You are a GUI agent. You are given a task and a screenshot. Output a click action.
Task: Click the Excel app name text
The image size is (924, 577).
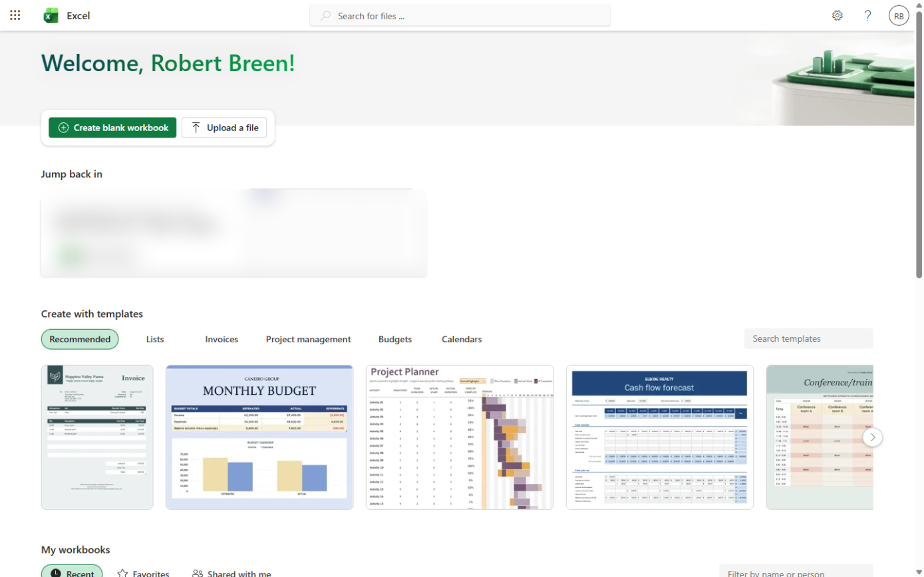pos(78,16)
